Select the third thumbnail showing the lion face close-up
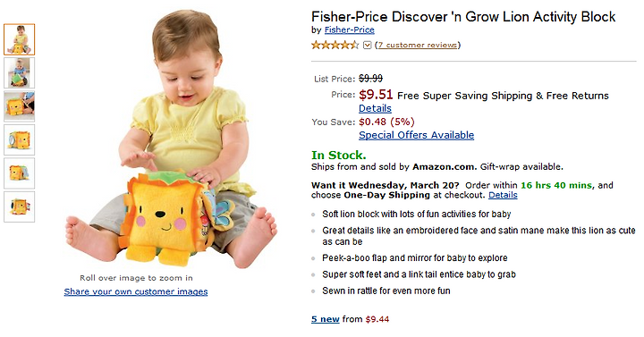This screenshot has height=337, width=644. point(20,106)
